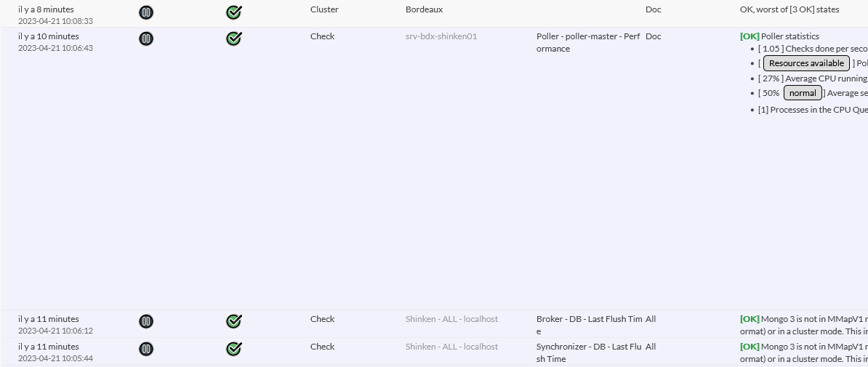Image resolution: width=868 pixels, height=367 pixels.
Task: Open the Bordeaux cluster name
Action: point(424,10)
